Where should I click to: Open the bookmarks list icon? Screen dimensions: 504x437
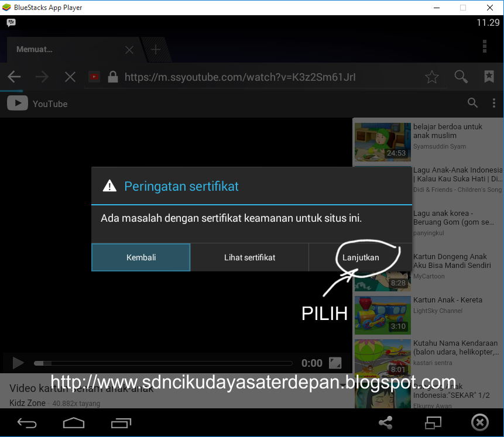coord(489,77)
